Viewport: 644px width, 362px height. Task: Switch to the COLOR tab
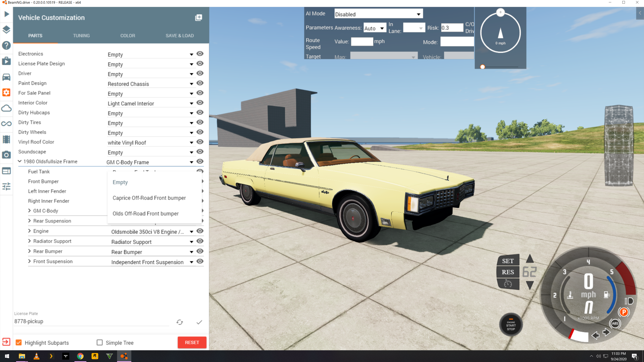(128, 36)
